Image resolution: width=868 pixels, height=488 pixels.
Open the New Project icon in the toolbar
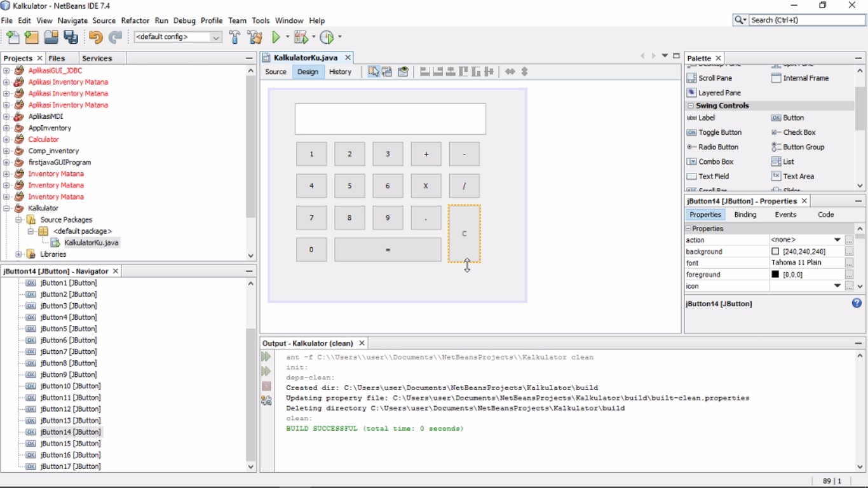tap(31, 37)
